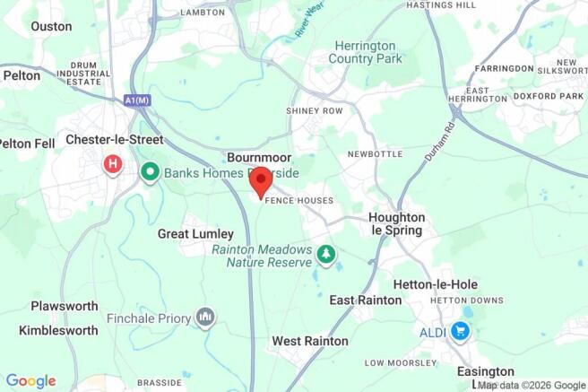The height and width of the screenshot is (392, 588).
Task: Click the Houghton le Spring label
Action: (397, 223)
